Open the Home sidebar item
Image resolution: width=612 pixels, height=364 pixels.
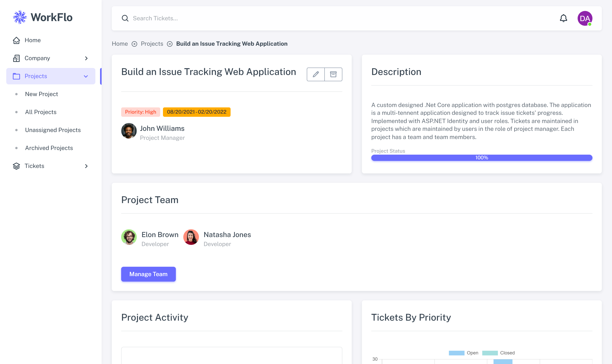coord(51,40)
